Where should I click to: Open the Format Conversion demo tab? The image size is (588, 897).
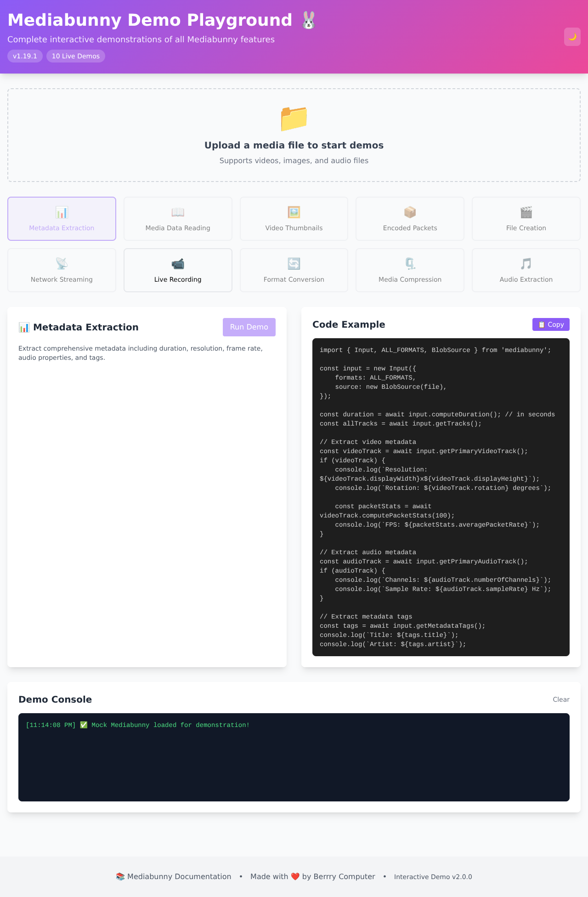click(x=294, y=270)
